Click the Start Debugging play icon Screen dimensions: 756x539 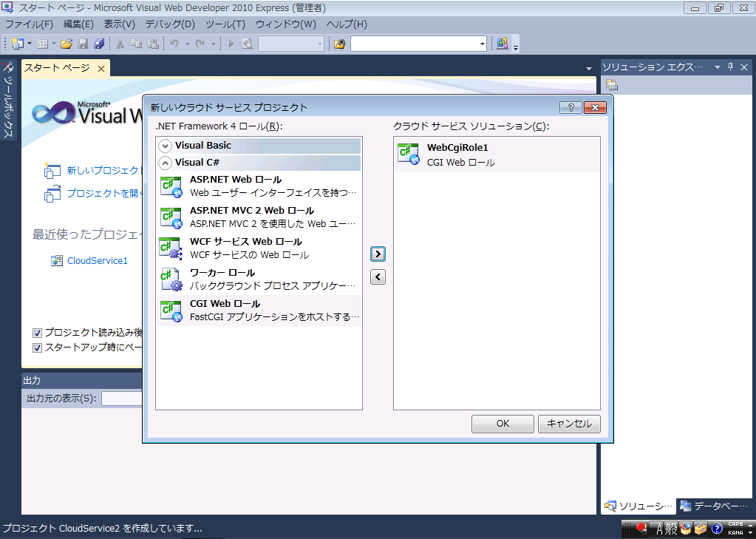231,44
